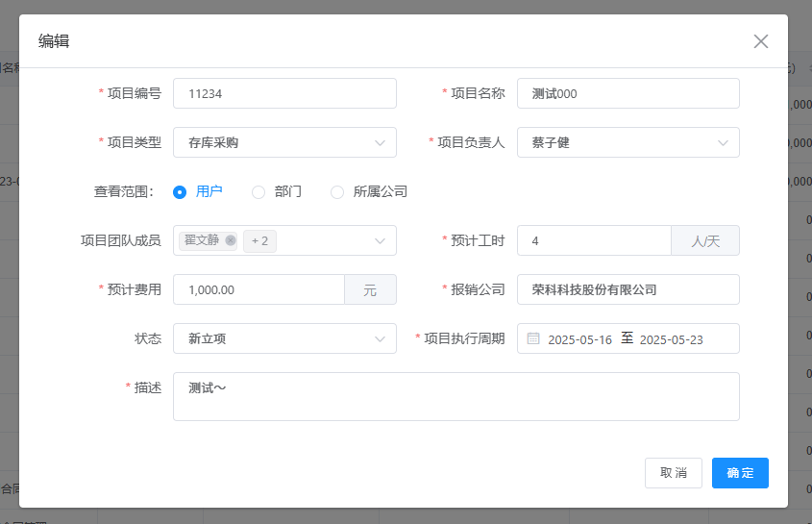812x524 pixels.
Task: Click the 确定 button
Action: [740, 473]
